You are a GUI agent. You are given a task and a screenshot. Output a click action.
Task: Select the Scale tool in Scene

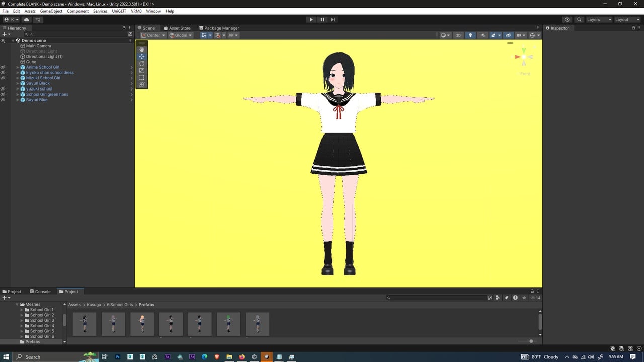142,71
